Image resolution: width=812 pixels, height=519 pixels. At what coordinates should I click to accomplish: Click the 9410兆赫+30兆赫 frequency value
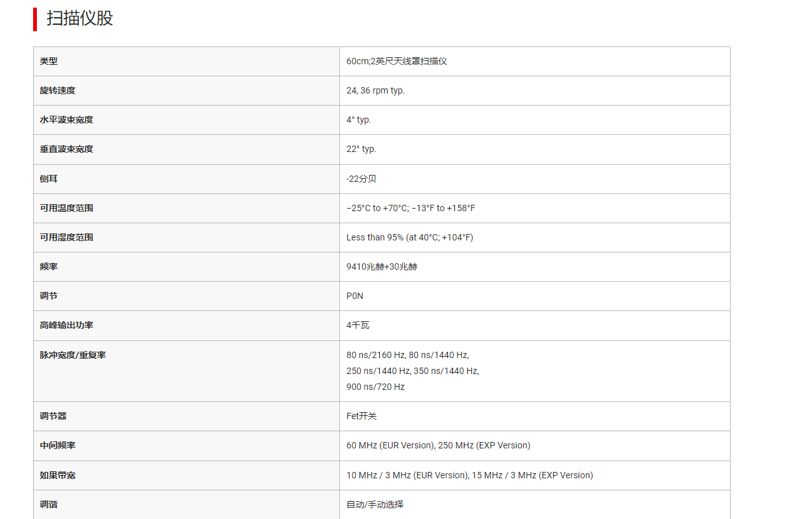[x=382, y=266]
